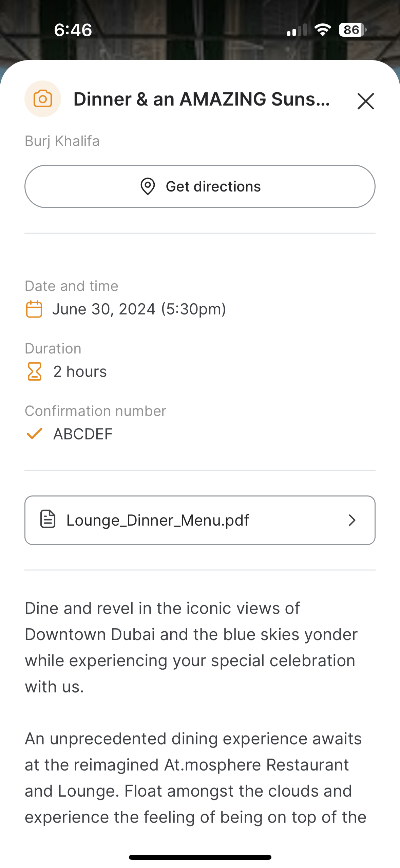400x868 pixels.
Task: Tap the hourglass duration icon
Action: tap(34, 372)
